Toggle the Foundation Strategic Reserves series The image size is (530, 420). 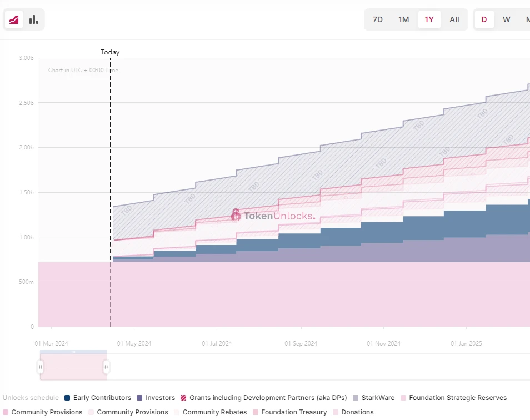pyautogui.click(x=458, y=398)
